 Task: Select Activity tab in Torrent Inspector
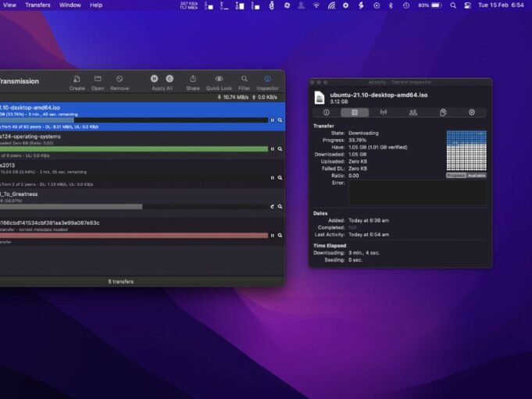pyautogui.click(x=355, y=112)
